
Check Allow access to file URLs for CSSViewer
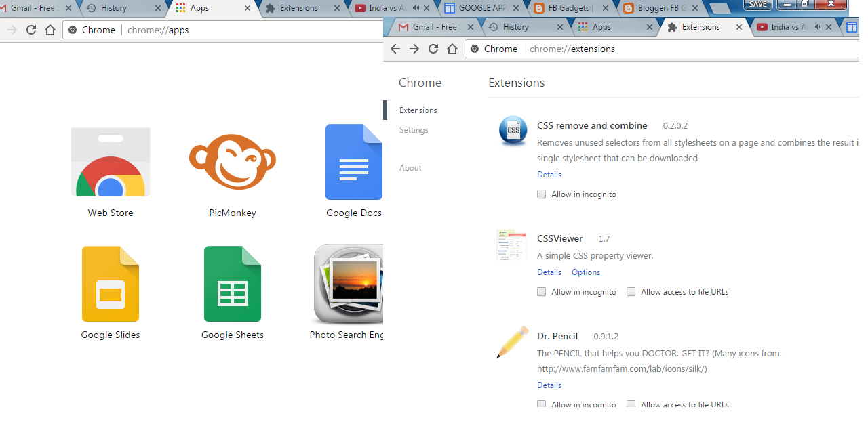tap(631, 292)
